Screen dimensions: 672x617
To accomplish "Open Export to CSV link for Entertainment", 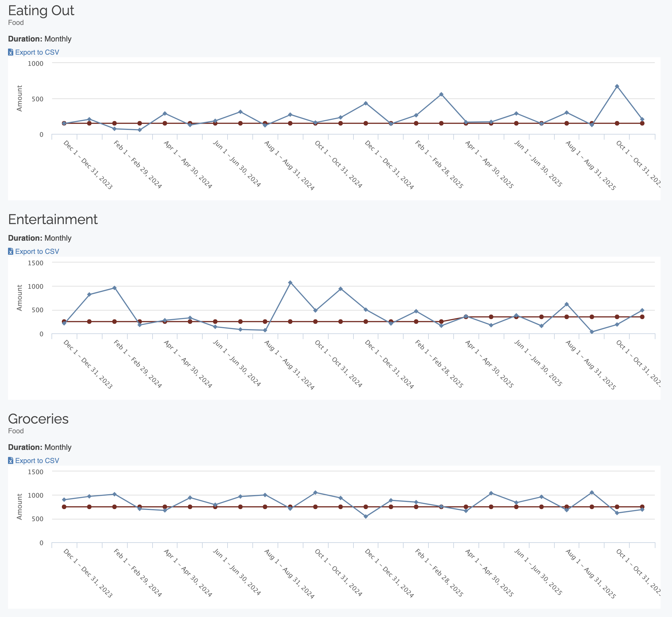I will pyautogui.click(x=37, y=251).
